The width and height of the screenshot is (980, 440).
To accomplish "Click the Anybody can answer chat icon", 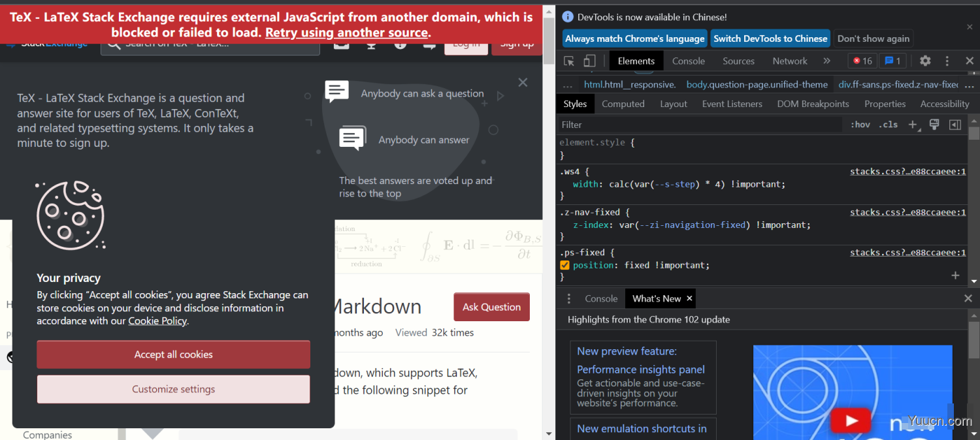I will point(352,138).
